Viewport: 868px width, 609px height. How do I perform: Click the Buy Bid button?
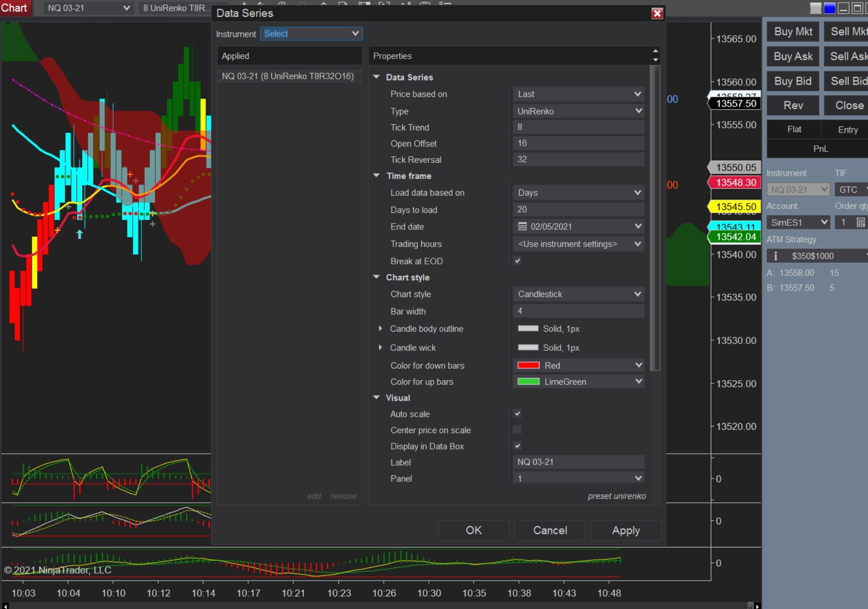click(793, 81)
